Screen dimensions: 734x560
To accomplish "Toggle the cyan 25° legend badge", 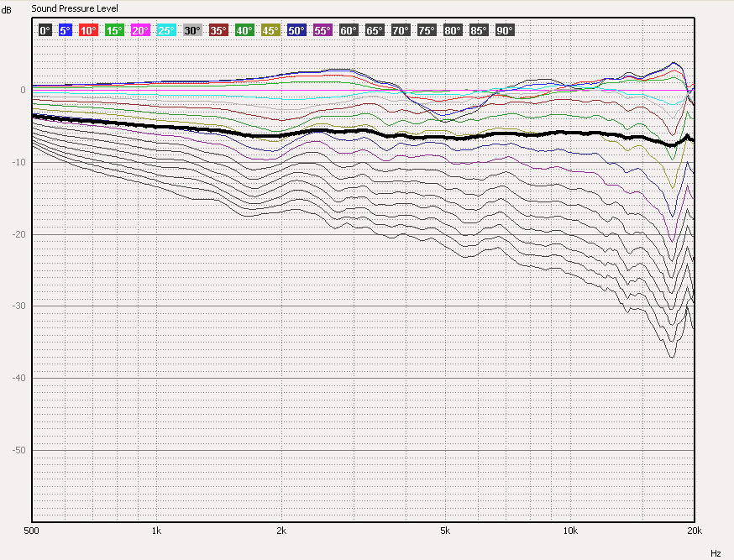I will [x=166, y=31].
